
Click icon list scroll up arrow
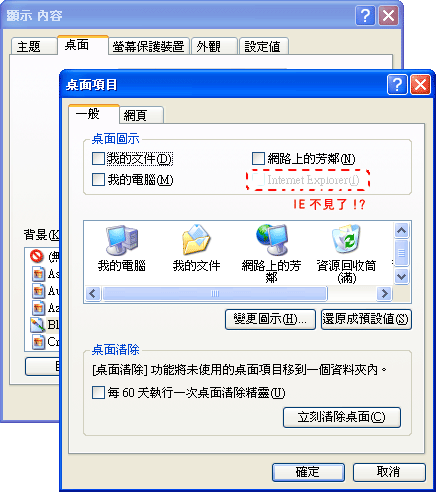(401, 230)
